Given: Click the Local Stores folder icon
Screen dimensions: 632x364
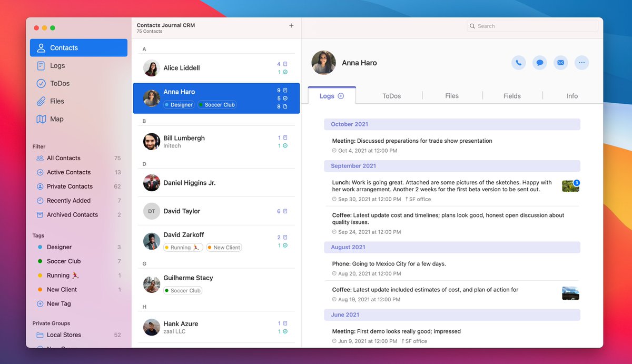Looking at the screenshot, I should coord(40,335).
